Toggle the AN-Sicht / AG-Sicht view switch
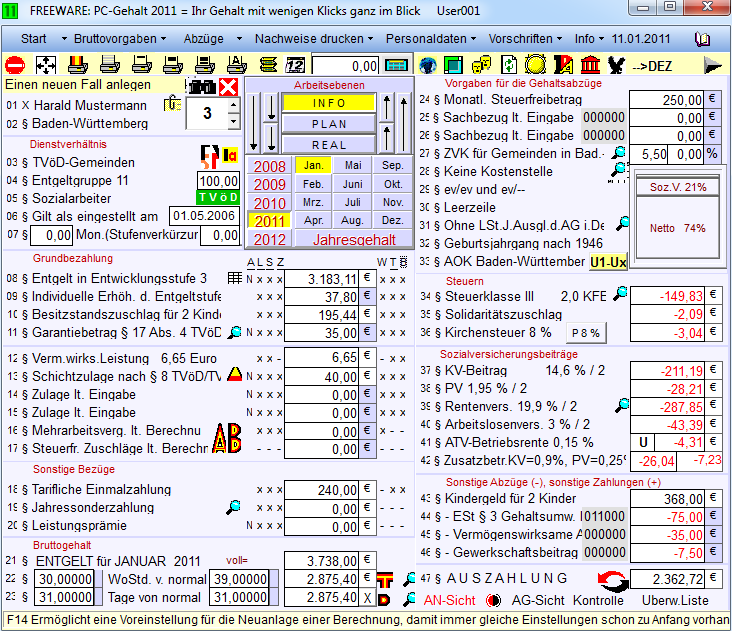Viewport: 732px width, 631px height. coord(492,601)
